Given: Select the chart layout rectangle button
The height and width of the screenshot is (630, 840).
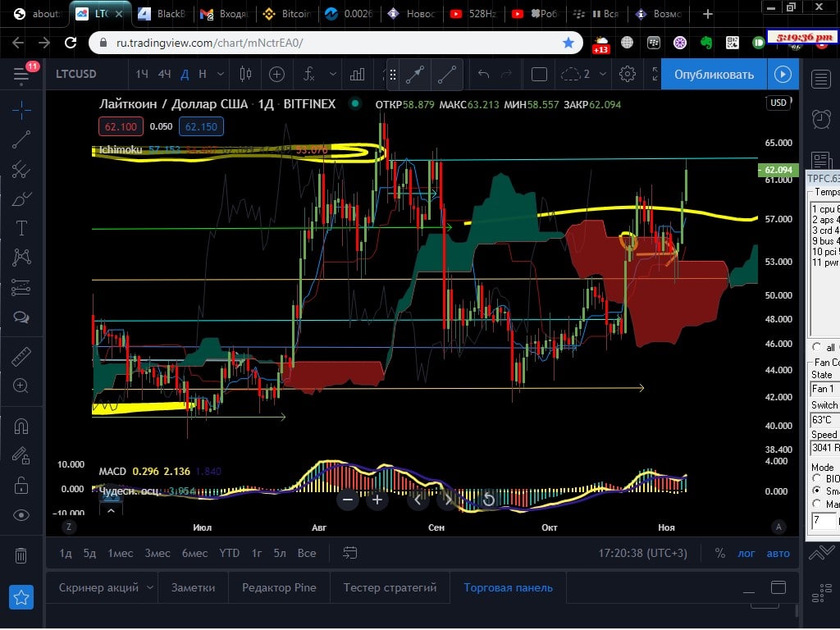Looking at the screenshot, I should [x=539, y=75].
